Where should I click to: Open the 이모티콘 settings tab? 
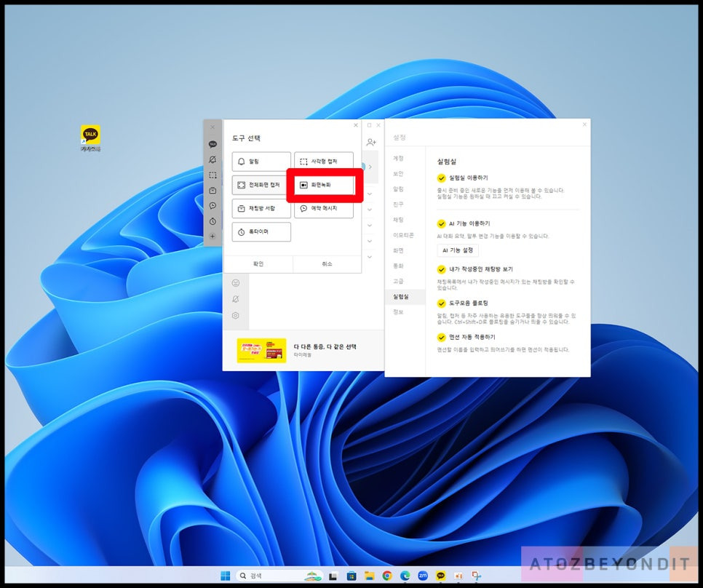tap(403, 235)
